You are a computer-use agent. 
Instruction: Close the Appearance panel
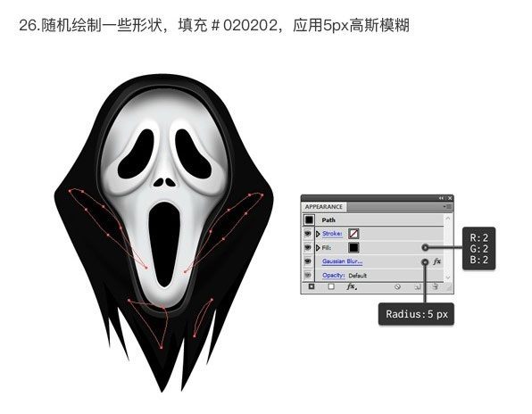[x=450, y=198]
